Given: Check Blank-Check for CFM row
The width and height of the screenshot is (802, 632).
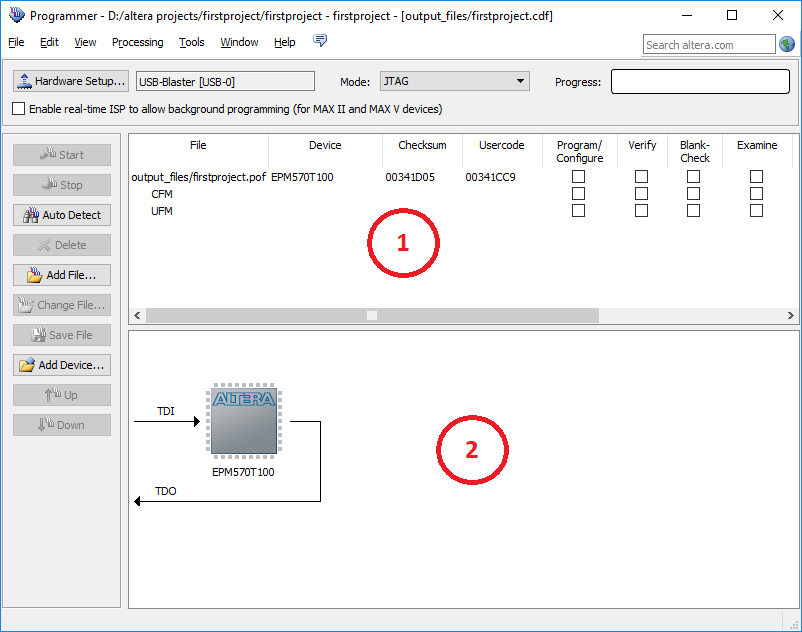Looking at the screenshot, I should (694, 194).
